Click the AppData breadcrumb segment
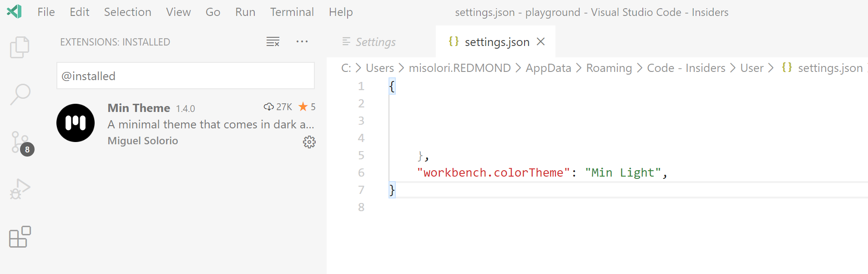The width and height of the screenshot is (868, 274). coord(548,68)
